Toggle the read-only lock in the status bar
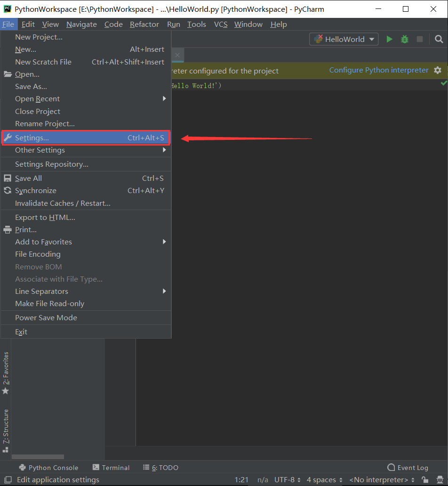448x486 pixels. 424,479
